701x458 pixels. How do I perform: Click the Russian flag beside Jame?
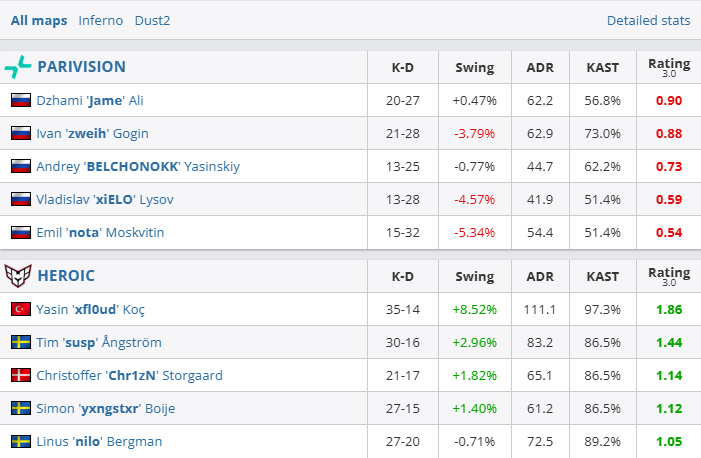coord(20,100)
